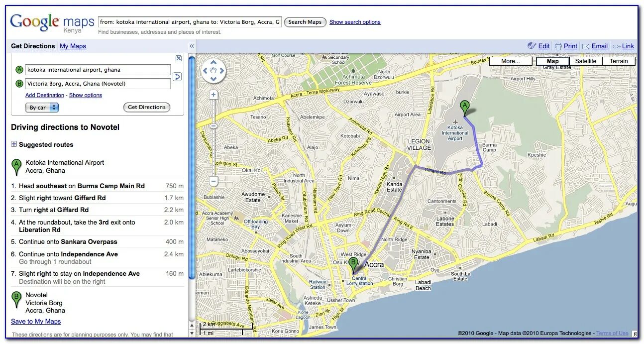Open the Edit link above the map
The height and width of the screenshot is (344, 644).
click(544, 46)
